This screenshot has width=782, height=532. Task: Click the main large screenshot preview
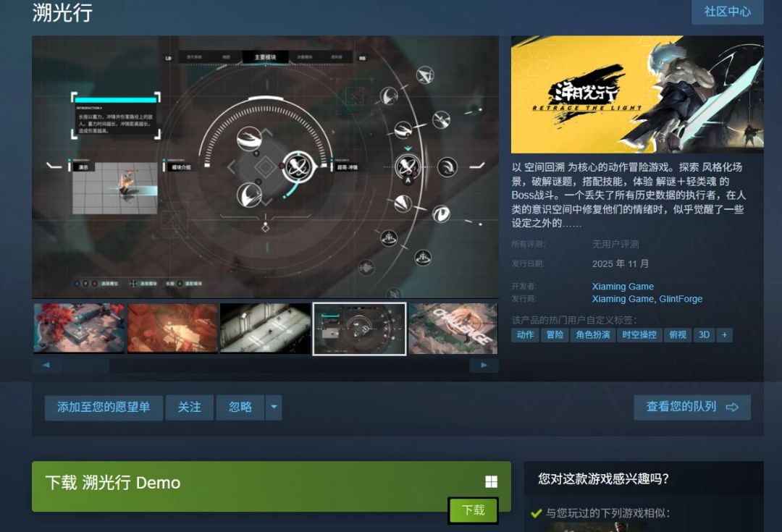click(x=265, y=167)
